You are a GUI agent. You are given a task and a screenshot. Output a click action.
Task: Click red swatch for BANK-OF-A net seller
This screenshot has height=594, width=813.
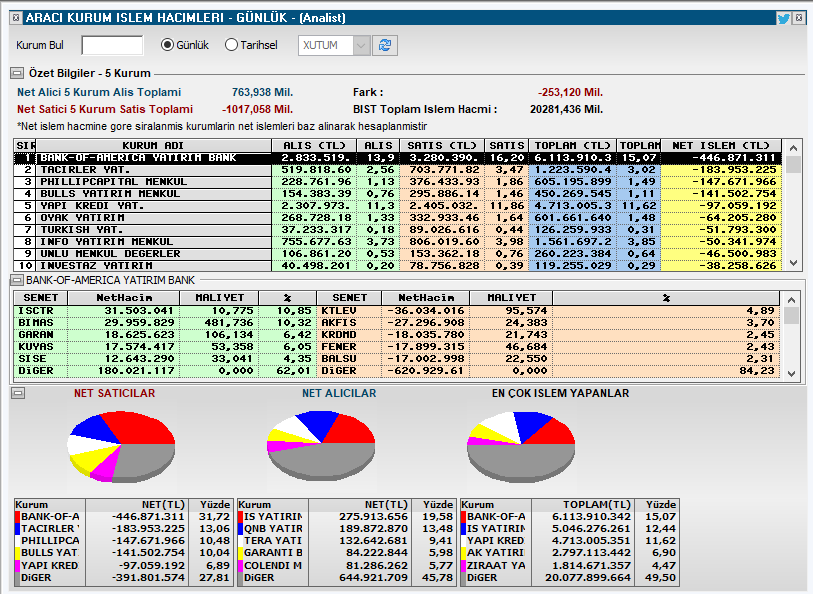pos(17,517)
